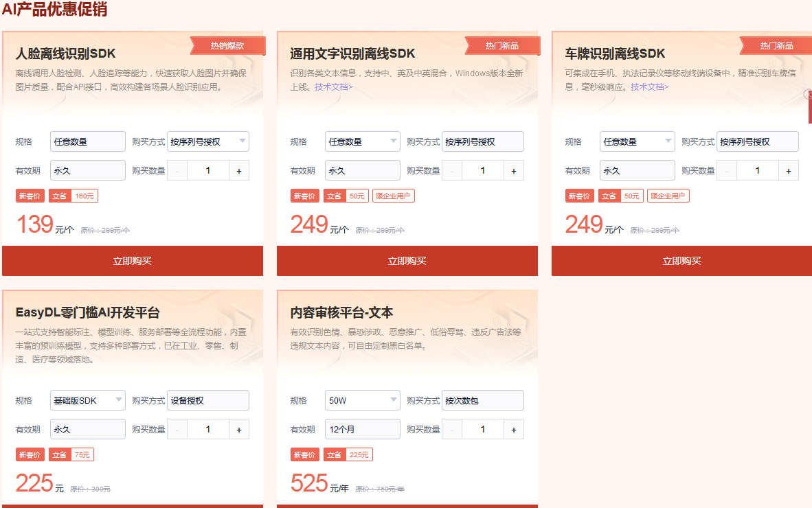Click 立即购买 under 车牌识别离线SDK
Screen dimensions: 812x508
click(682, 261)
